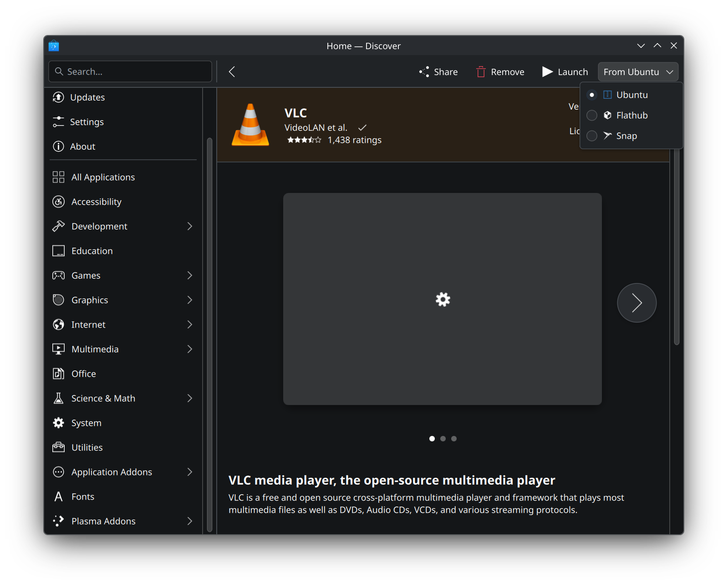Click into the Search field
728x587 pixels.
(x=130, y=71)
